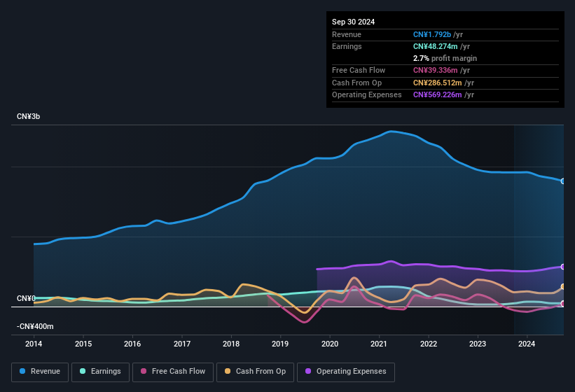Viewport: 575px width, 392px height.
Task: Click the Operating Expenses endpoint marker
Action: tap(563, 267)
